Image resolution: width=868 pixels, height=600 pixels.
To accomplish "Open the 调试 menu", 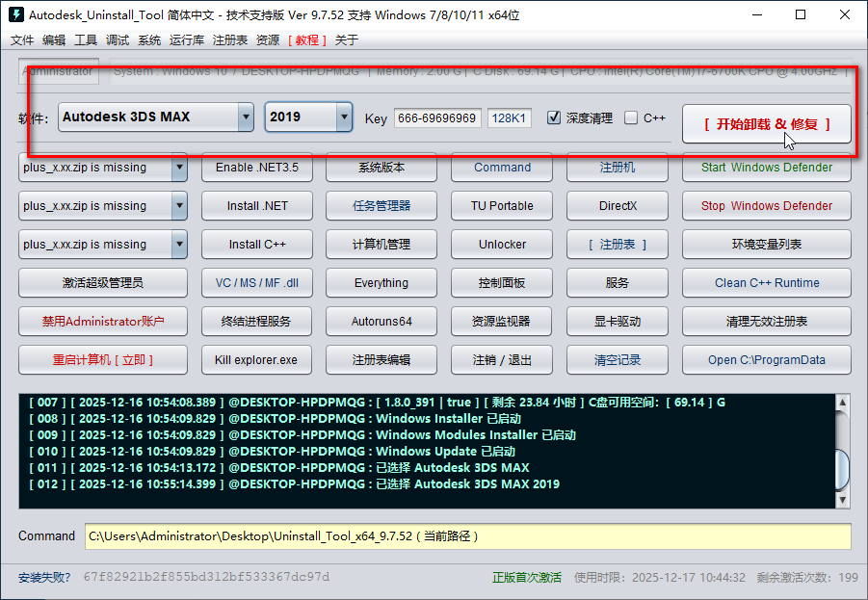I will pos(118,39).
